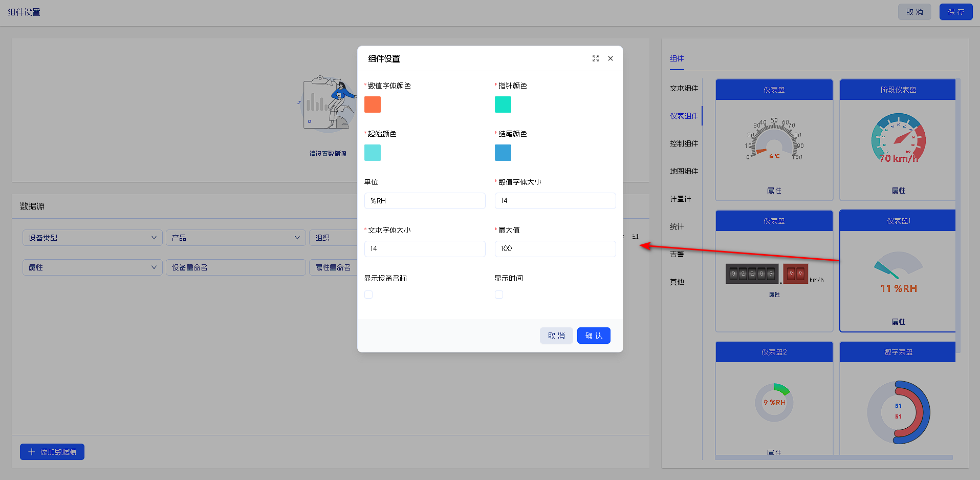Click the 单位 input field containing %RH

(425, 201)
